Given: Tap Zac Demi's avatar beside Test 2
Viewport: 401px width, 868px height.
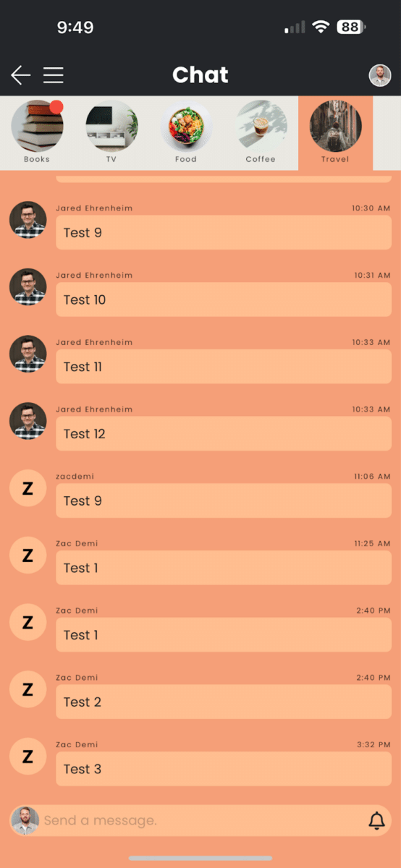Looking at the screenshot, I should click(x=28, y=689).
